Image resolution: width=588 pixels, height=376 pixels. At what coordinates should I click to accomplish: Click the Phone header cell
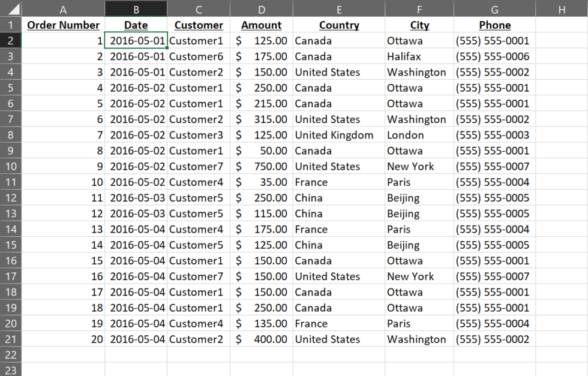click(x=494, y=25)
